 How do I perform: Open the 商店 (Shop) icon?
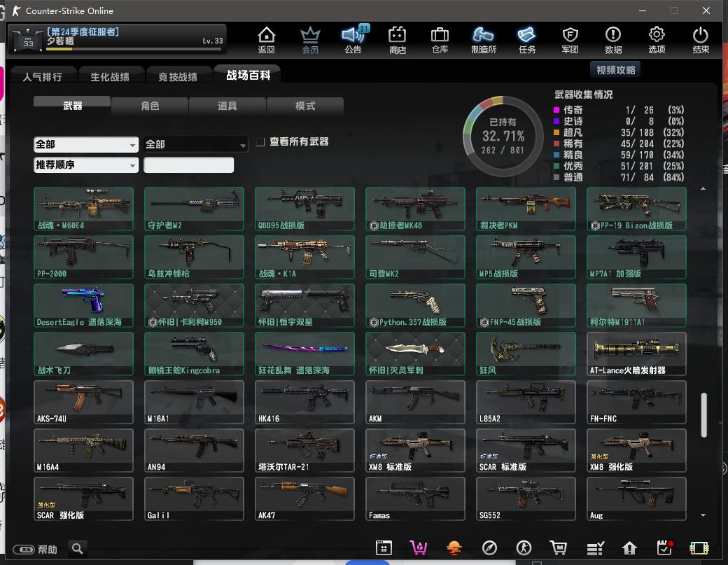click(398, 39)
